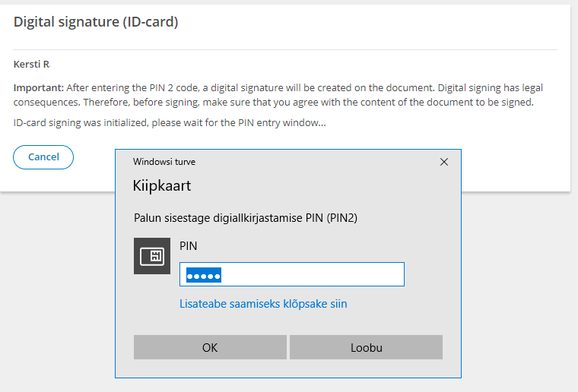Click the bold Important: label
This screenshot has height=392, width=578.
[38, 88]
